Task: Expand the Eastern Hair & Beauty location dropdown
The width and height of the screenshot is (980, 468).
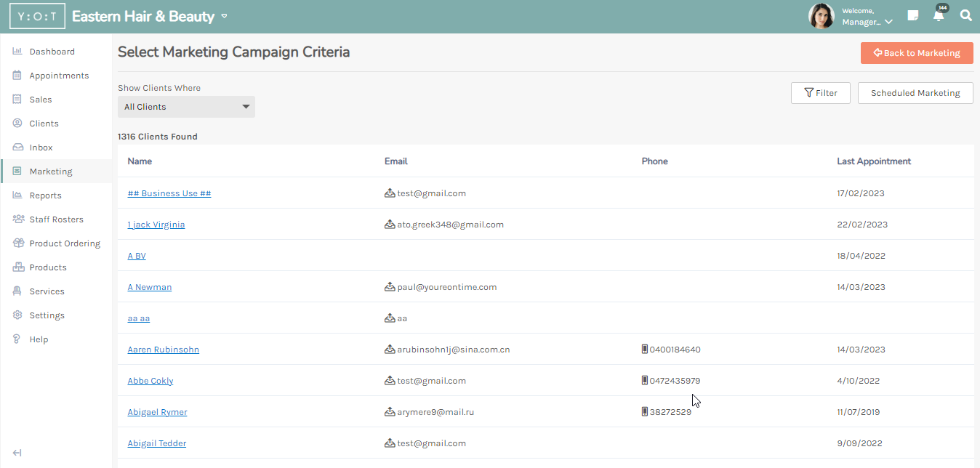Action: [224, 16]
